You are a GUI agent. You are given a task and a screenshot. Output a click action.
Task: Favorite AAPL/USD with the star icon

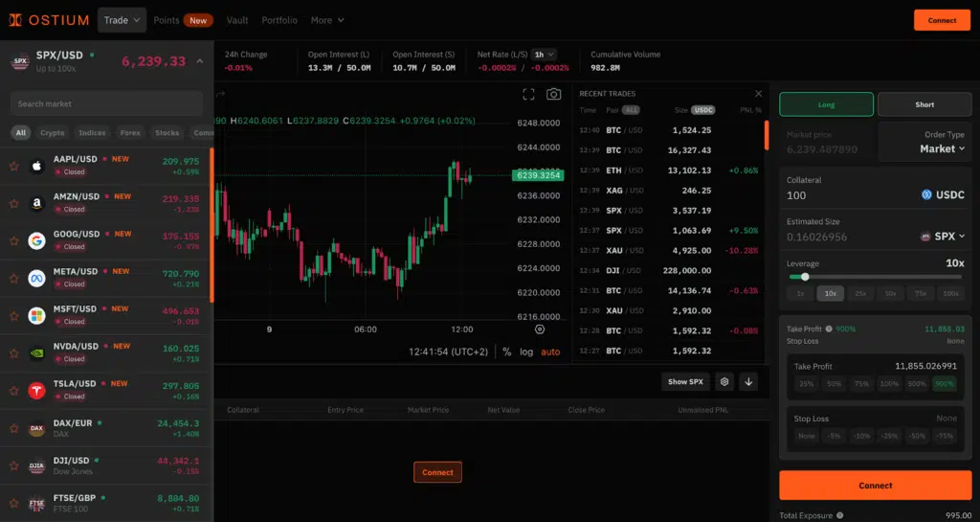pos(14,166)
